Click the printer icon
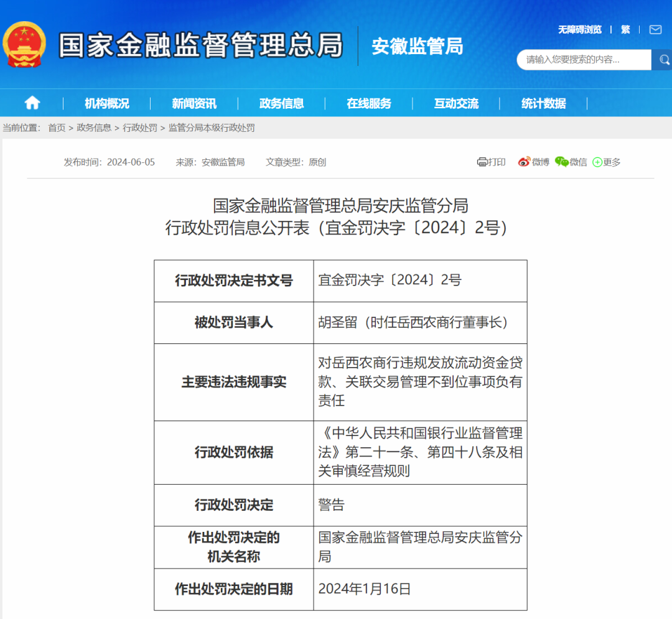 tap(482, 162)
